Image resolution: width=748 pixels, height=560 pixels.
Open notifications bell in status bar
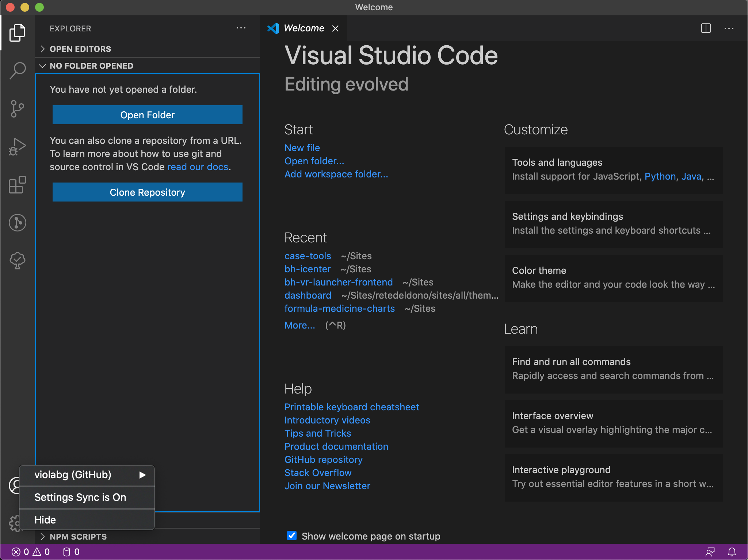(x=732, y=552)
